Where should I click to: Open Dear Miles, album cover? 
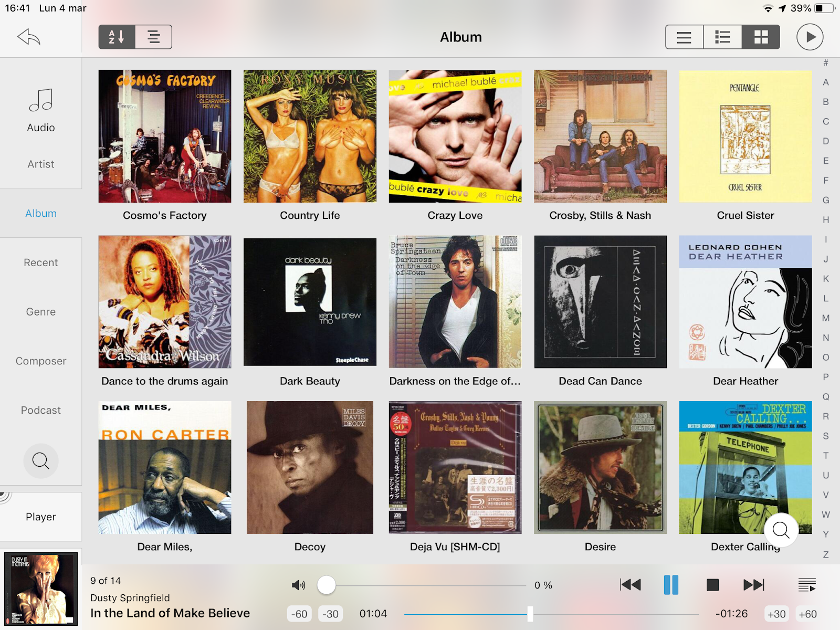[x=165, y=468]
